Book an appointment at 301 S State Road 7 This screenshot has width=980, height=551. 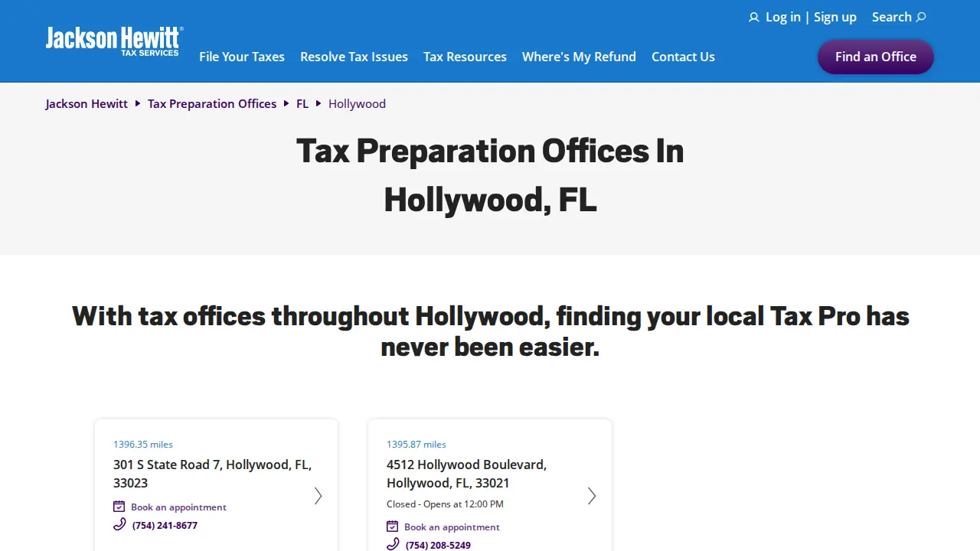tap(178, 507)
